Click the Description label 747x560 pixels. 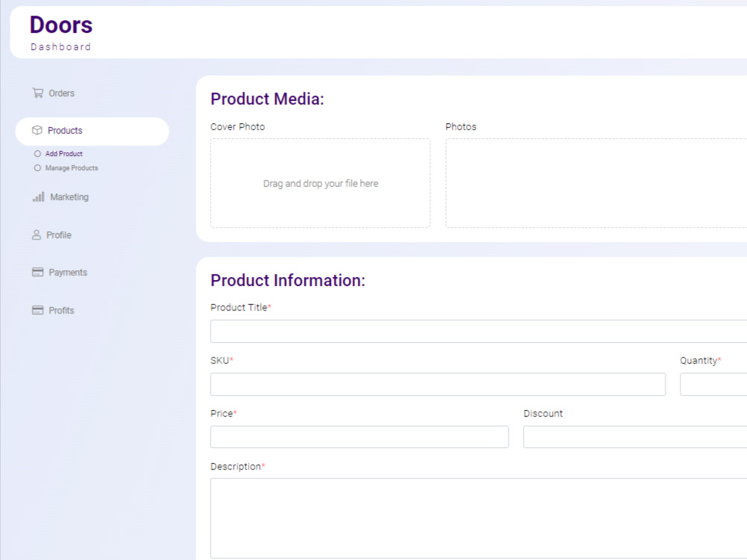(238, 467)
